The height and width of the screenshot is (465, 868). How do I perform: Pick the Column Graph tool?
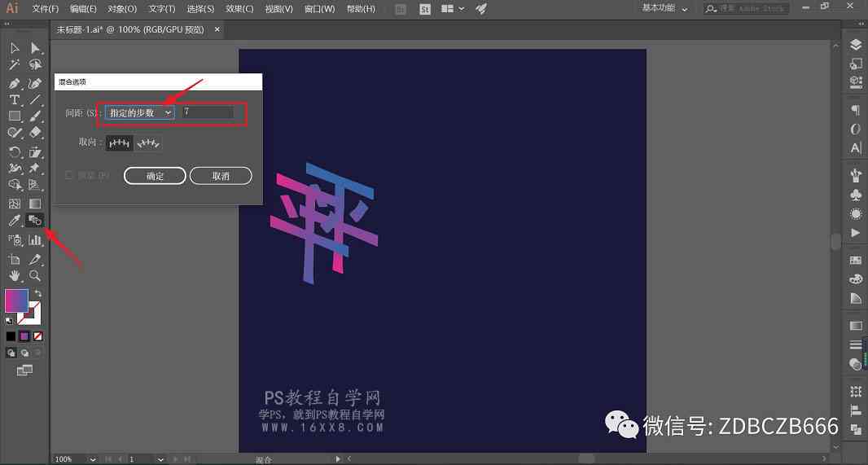coord(35,239)
